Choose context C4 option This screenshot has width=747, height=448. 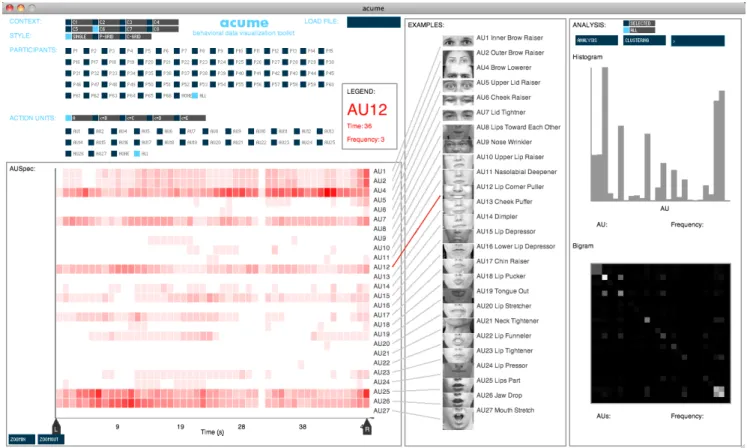click(x=150, y=22)
